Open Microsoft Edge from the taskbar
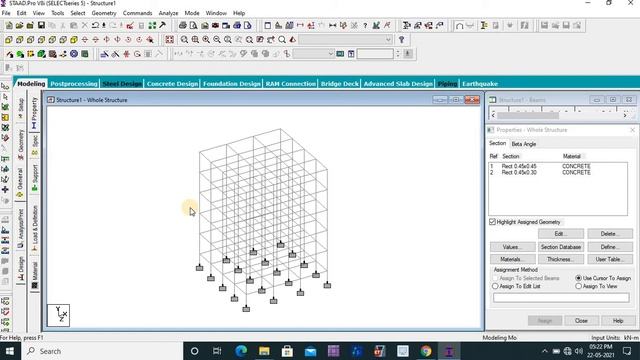 [241, 351]
